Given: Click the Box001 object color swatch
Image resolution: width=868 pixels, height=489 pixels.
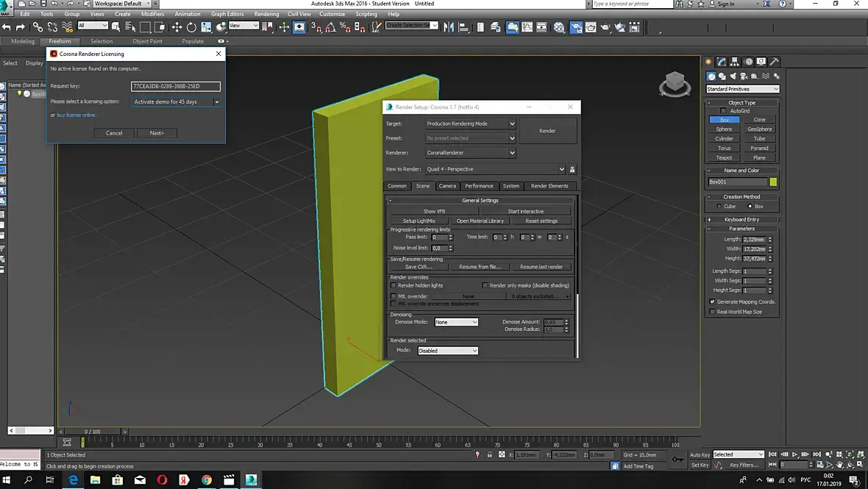Looking at the screenshot, I should point(773,182).
